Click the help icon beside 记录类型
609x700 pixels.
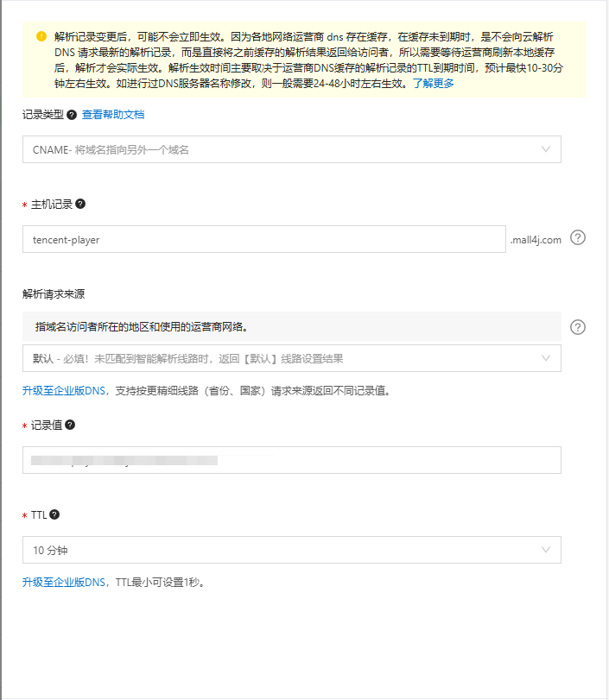[72, 115]
